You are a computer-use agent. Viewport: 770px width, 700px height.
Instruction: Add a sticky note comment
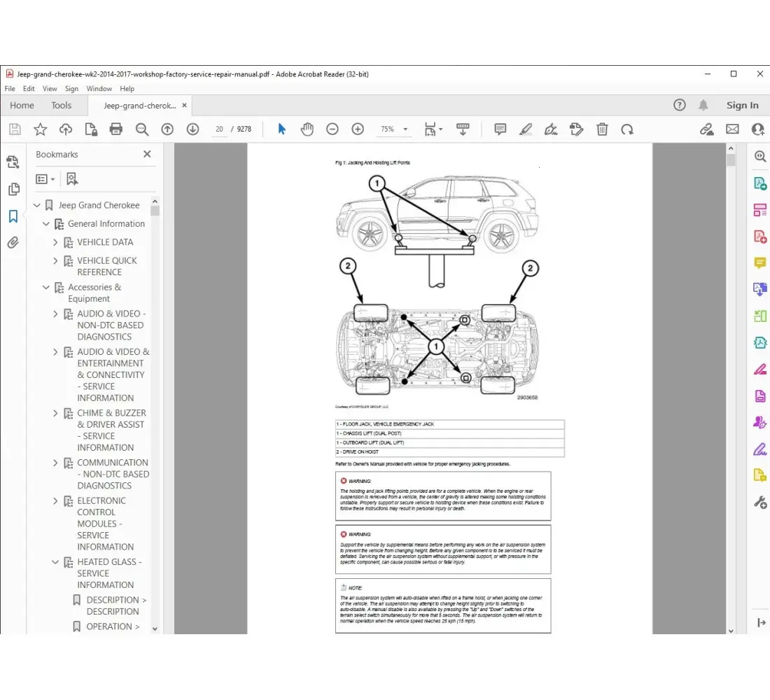coord(500,129)
